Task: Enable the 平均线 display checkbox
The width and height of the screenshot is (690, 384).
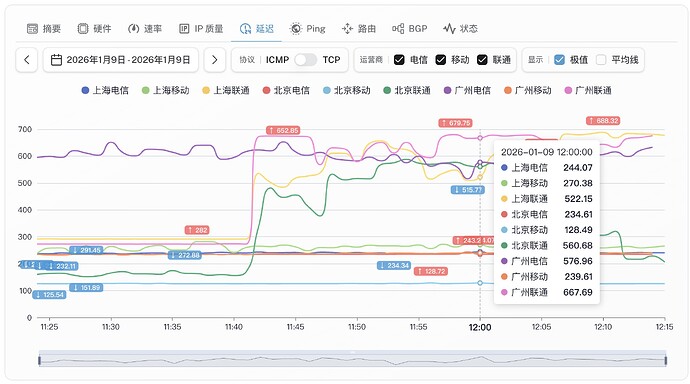Action: [x=601, y=60]
